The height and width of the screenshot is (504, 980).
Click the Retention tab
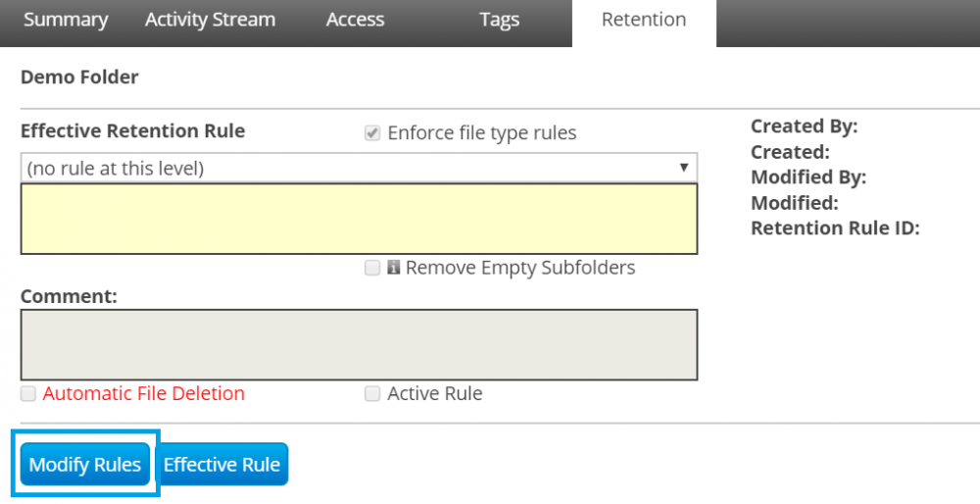pos(644,20)
